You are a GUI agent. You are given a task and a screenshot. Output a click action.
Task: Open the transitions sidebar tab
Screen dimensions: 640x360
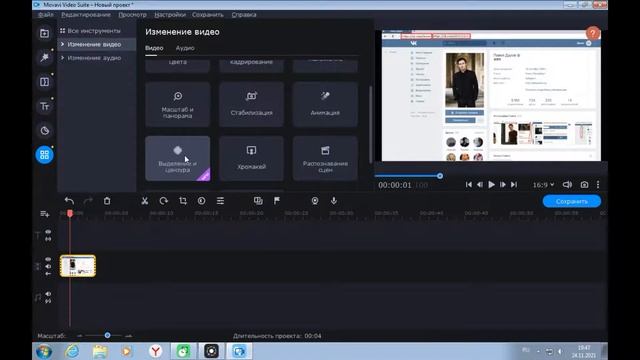[44, 82]
